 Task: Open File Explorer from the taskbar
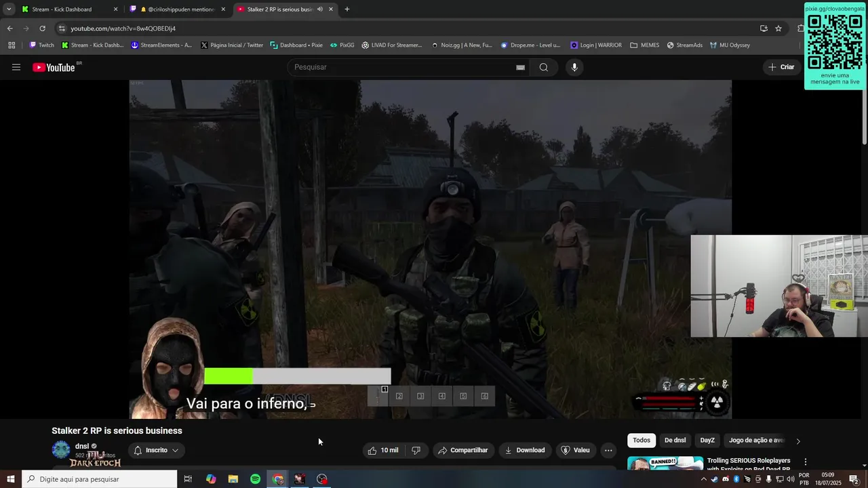[x=233, y=479]
